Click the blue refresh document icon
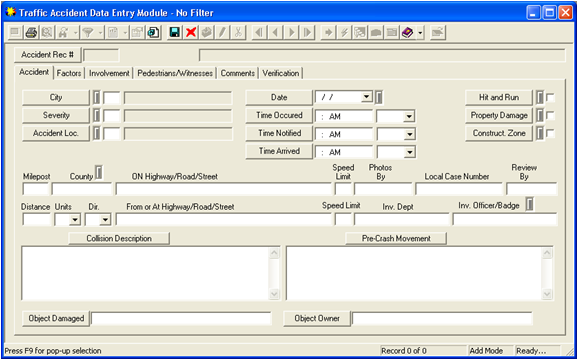Image resolution: width=577 pixels, height=360 pixels. [154, 33]
